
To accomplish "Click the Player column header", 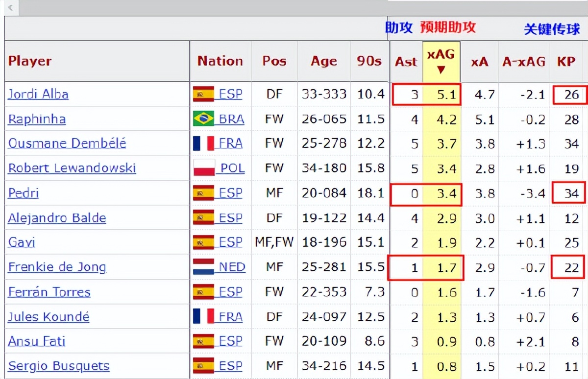I will [x=30, y=61].
